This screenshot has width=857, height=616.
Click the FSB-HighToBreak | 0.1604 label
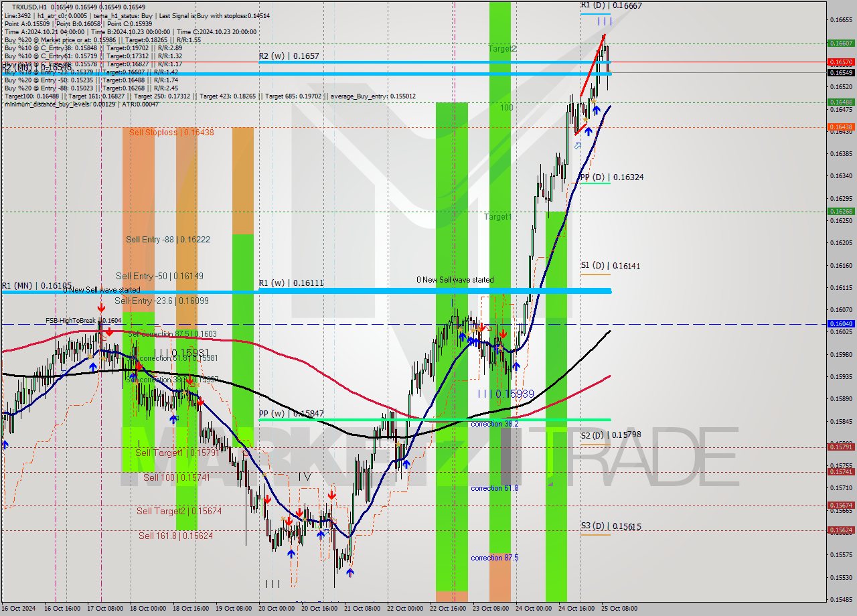coord(84,321)
